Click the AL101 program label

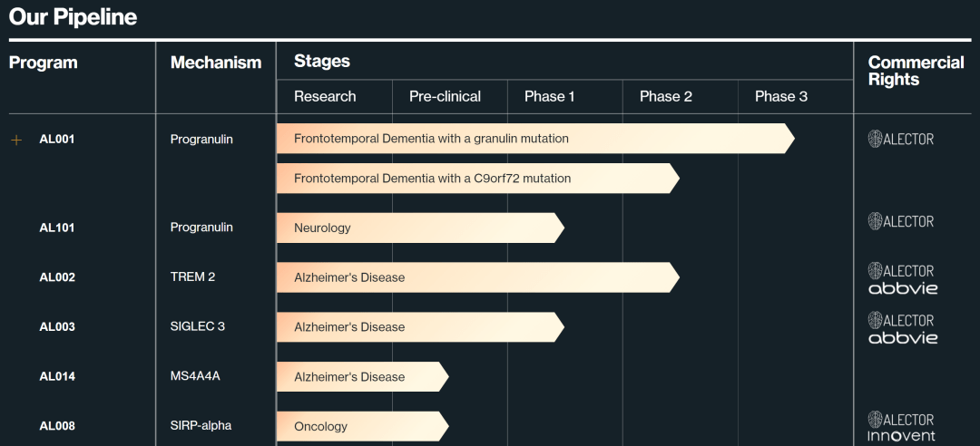(x=57, y=228)
